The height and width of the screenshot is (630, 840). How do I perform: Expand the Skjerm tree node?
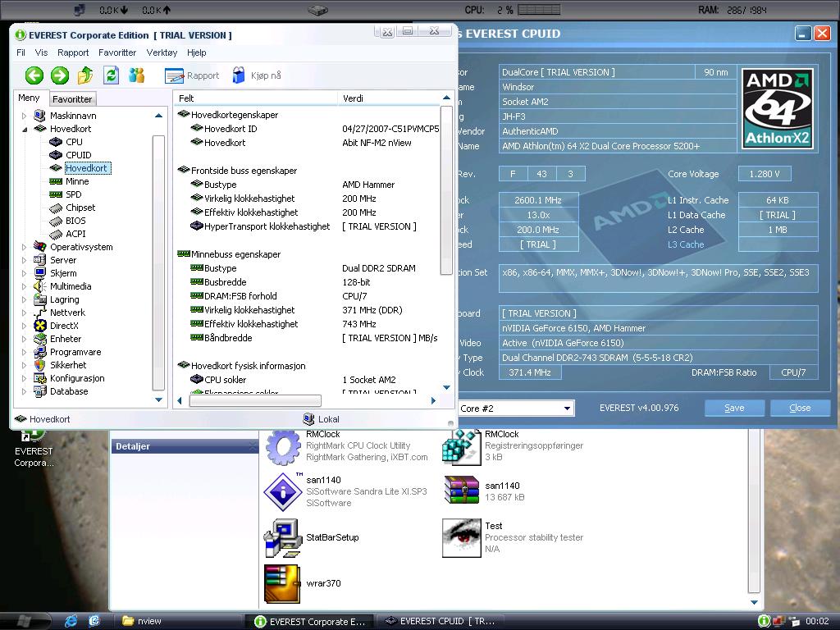tap(24, 273)
